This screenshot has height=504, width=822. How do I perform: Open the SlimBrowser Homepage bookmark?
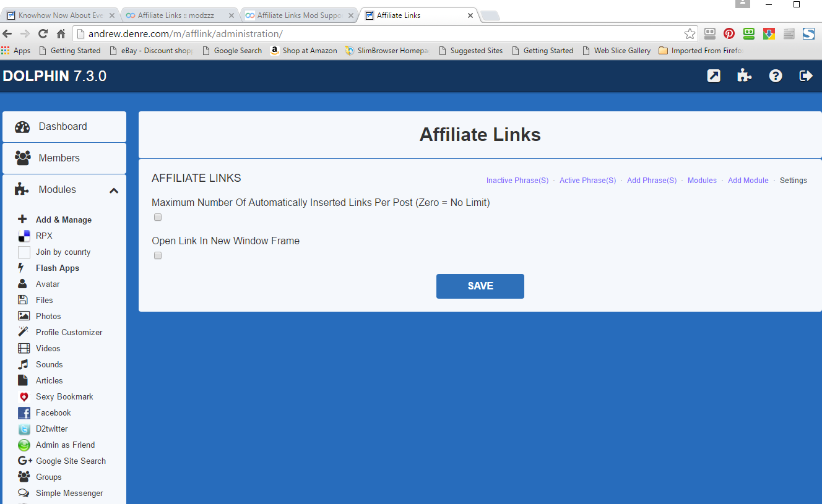[387, 51]
